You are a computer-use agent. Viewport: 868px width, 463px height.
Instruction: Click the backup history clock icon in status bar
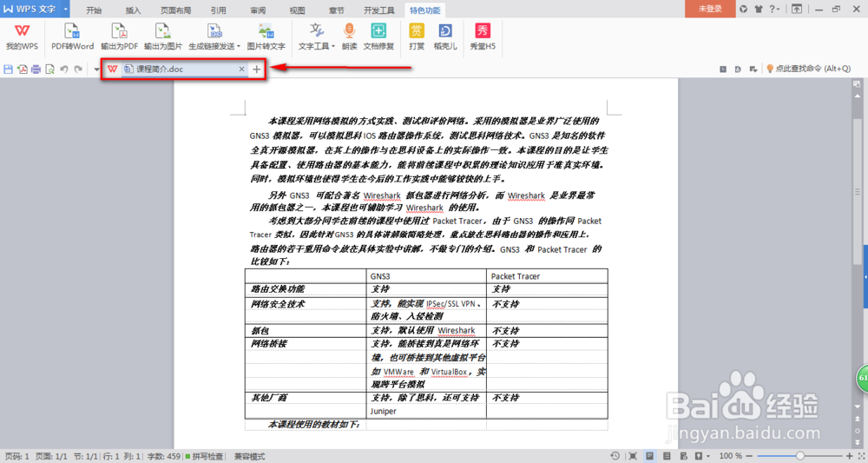point(615,456)
